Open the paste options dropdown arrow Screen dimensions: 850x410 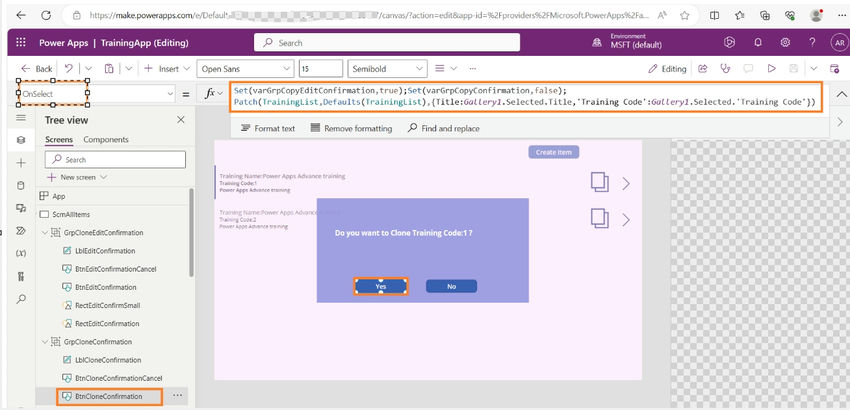(x=128, y=68)
